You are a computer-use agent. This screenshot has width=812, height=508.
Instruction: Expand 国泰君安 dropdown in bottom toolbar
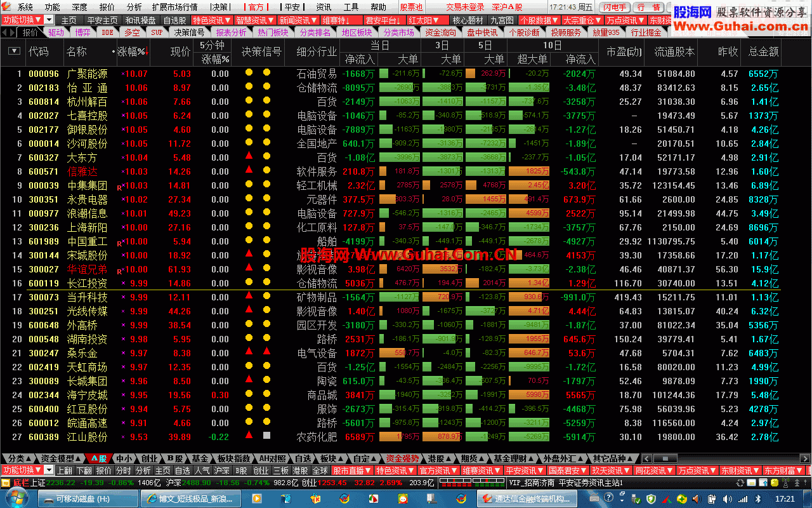coord(568,471)
